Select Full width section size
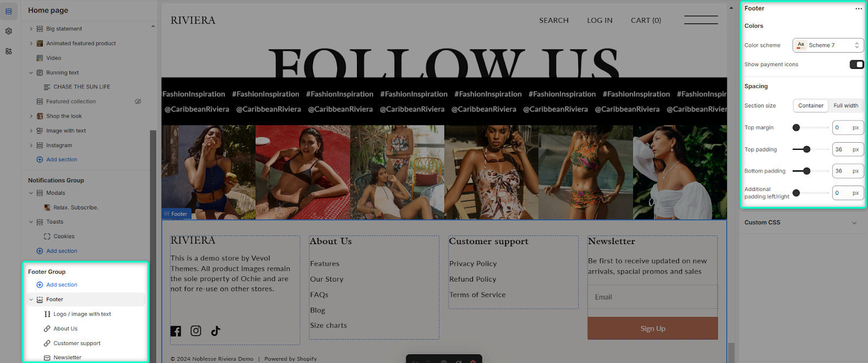The width and height of the screenshot is (868, 363). click(846, 106)
